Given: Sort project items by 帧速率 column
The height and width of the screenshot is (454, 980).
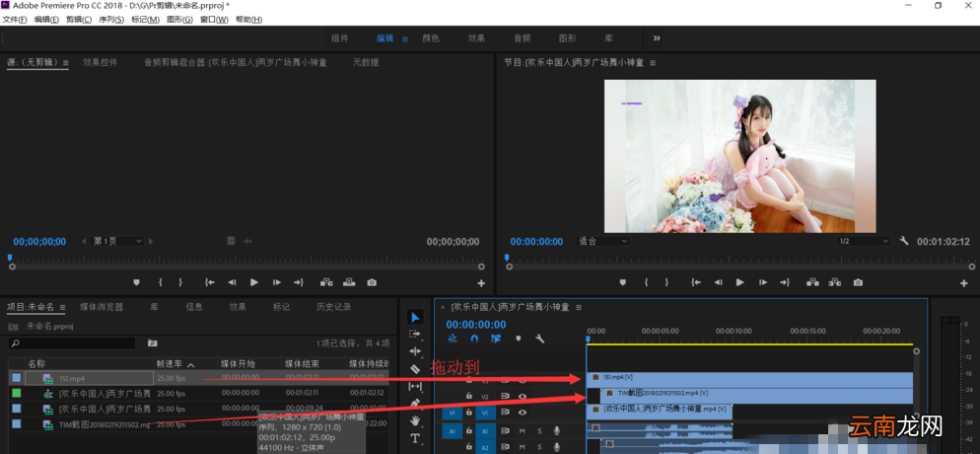Looking at the screenshot, I should (x=170, y=364).
